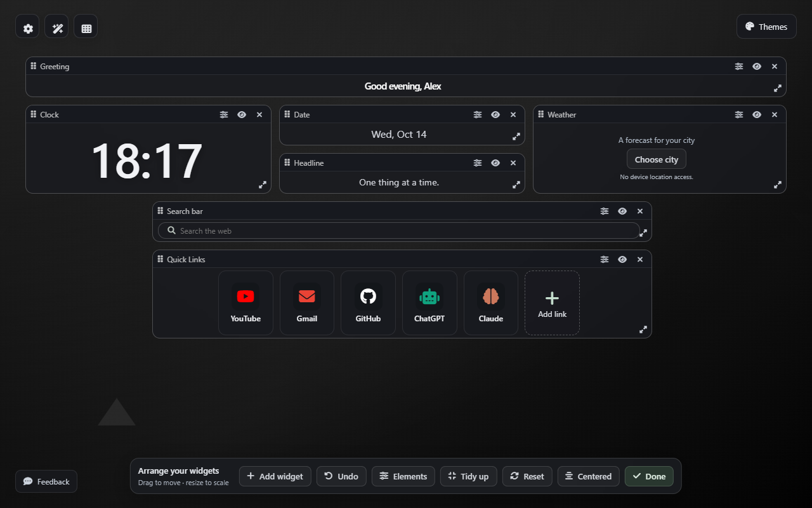Click the Weather widget resize handle
This screenshot has height=508, width=812.
click(778, 185)
